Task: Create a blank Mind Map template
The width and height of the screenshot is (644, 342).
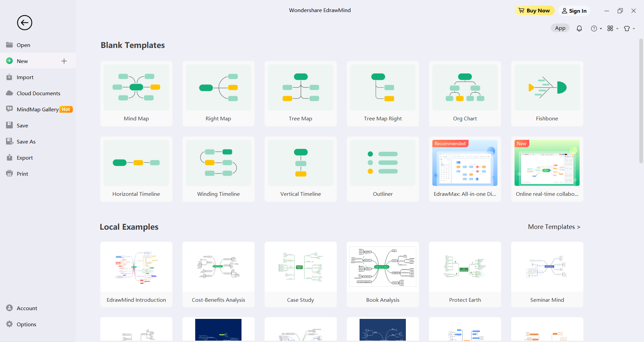Action: click(x=136, y=94)
